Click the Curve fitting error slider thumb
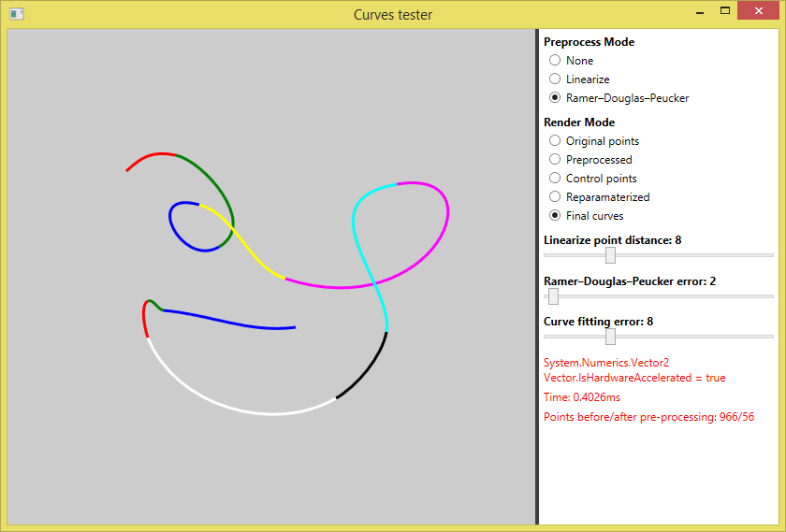This screenshot has width=786, height=532. tap(610, 337)
